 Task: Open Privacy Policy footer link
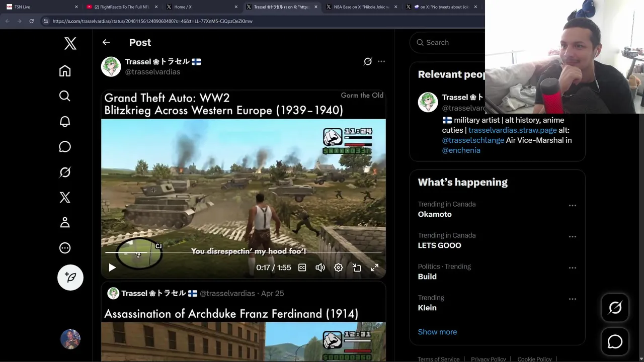click(x=489, y=359)
